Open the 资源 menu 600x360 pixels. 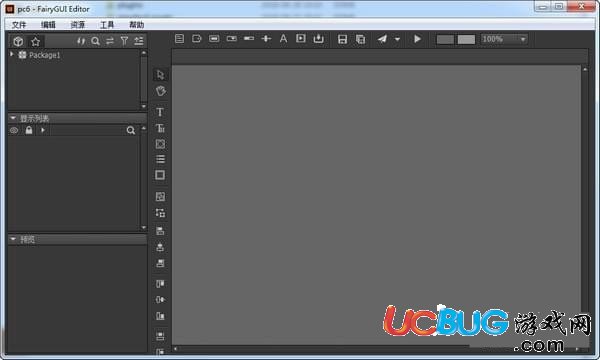click(x=78, y=25)
